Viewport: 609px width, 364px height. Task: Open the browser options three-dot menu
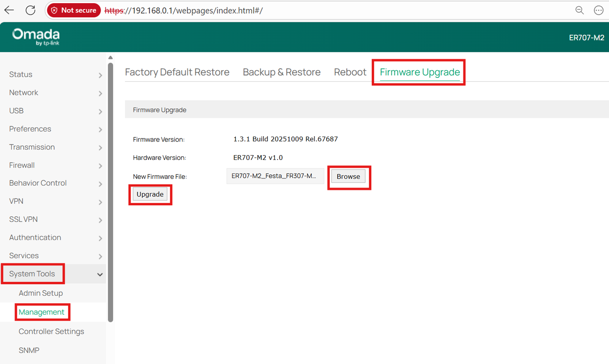coord(599,10)
